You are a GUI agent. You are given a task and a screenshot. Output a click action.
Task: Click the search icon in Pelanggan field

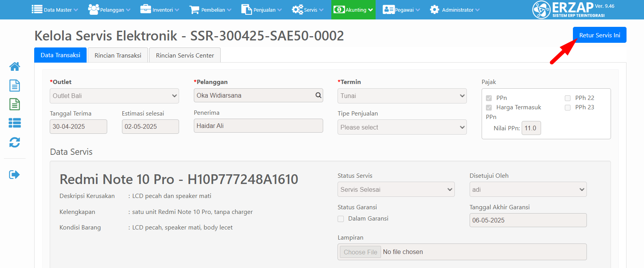318,95
